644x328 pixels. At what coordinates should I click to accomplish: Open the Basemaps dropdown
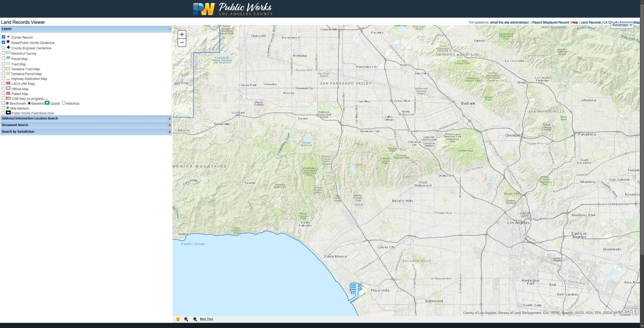(622, 25)
